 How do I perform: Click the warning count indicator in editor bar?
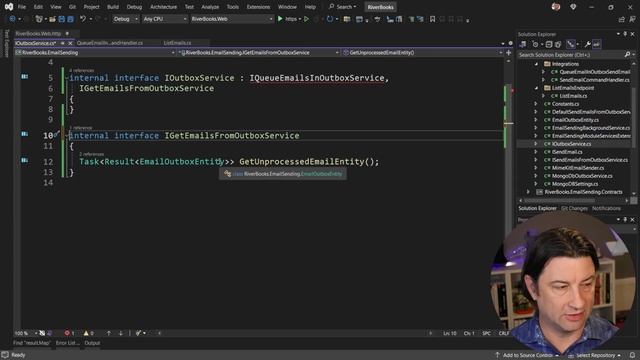89,333
